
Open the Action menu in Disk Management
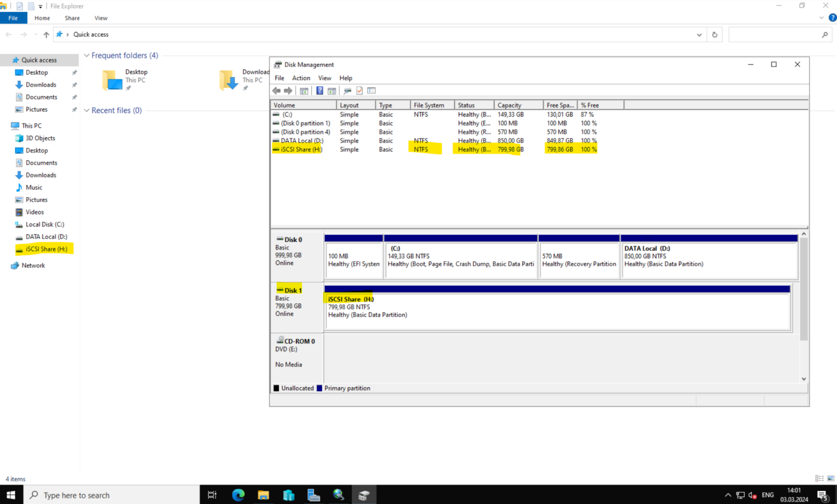click(301, 78)
